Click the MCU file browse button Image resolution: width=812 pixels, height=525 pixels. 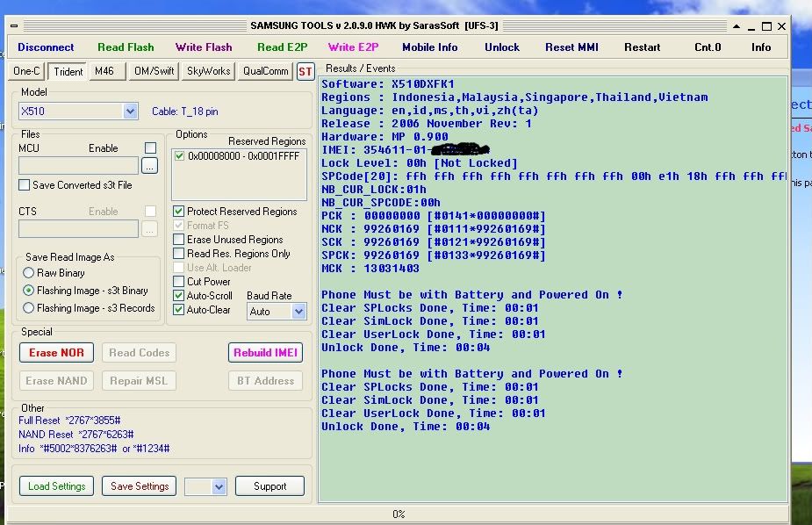[149, 166]
